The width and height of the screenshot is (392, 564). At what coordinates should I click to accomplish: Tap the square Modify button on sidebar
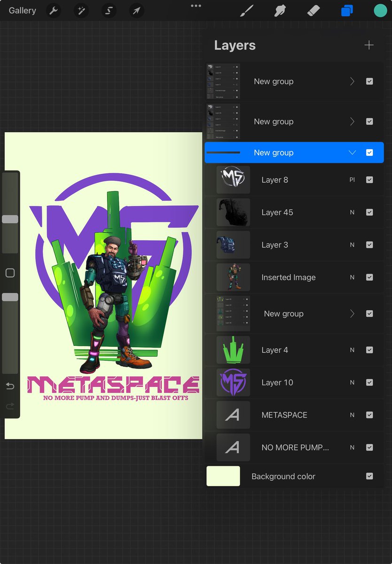point(10,273)
